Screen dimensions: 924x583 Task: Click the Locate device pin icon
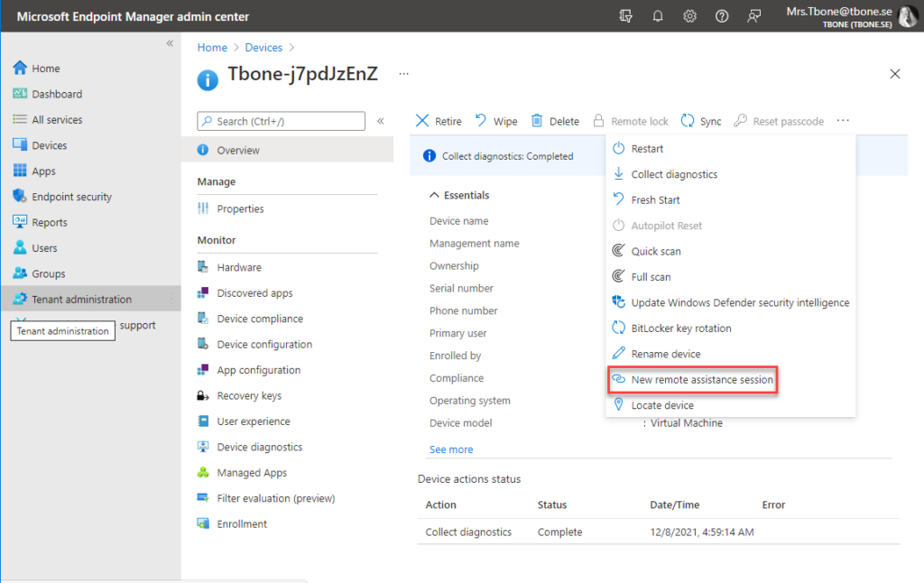point(618,404)
